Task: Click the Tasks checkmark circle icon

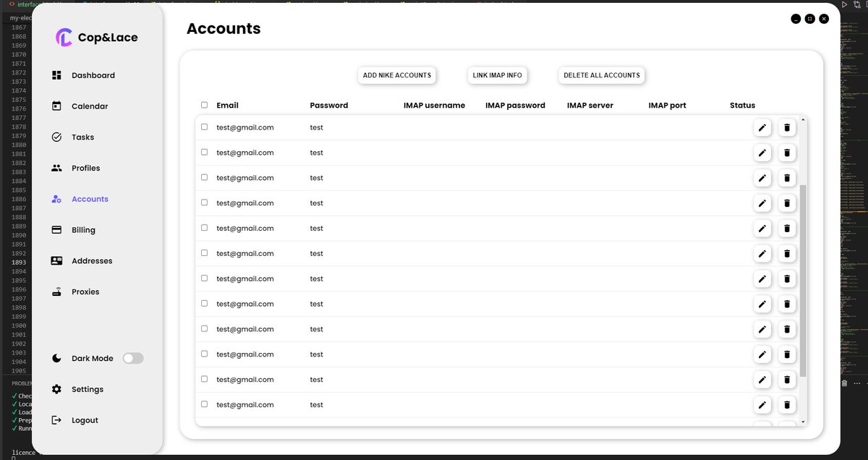Action: tap(56, 137)
